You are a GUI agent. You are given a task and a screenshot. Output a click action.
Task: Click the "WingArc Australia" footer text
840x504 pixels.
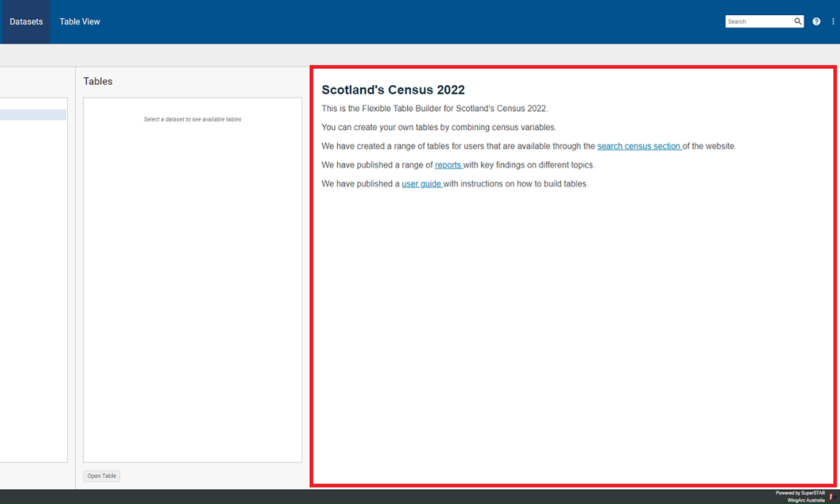806,500
